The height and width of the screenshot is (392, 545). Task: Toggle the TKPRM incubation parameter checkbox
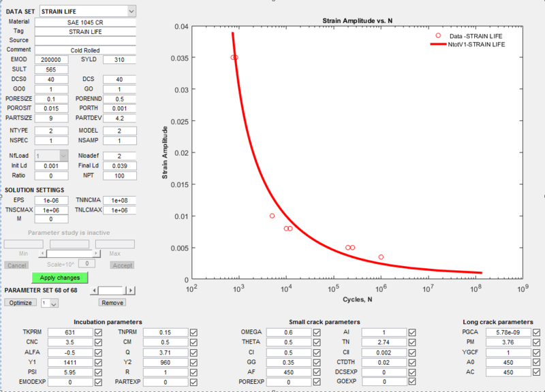click(98, 332)
